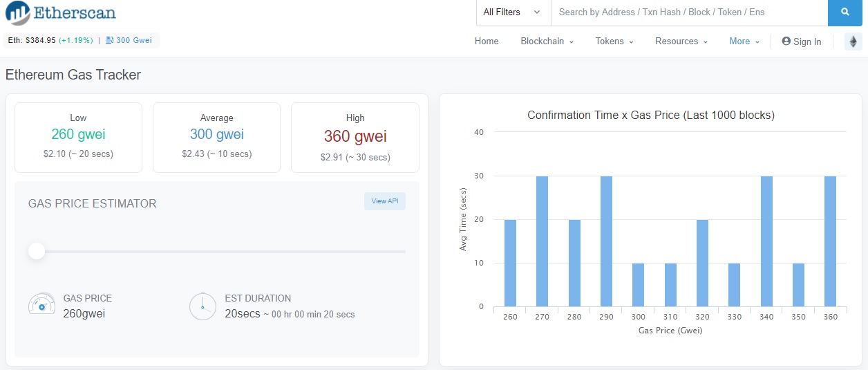Click the 320 Gwei chart bar
The height and width of the screenshot is (370, 868).
[x=702, y=263]
